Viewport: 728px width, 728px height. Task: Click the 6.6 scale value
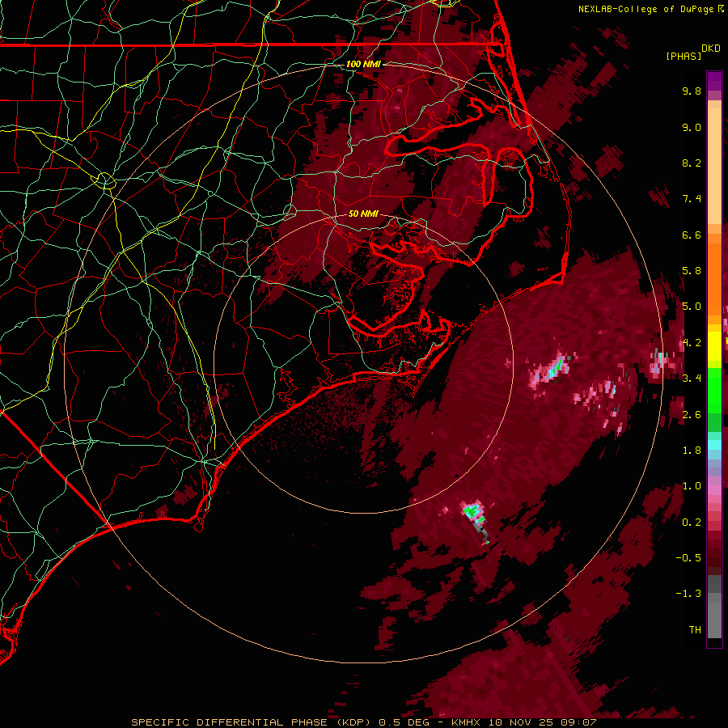(692, 235)
